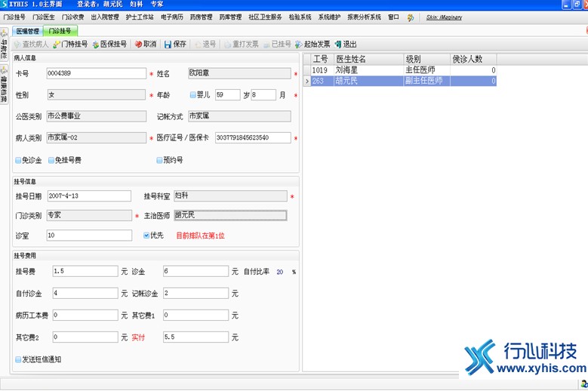Sort by the 侯诊人数 column header
Image resolution: width=588 pixels, height=391 pixels.
point(473,59)
